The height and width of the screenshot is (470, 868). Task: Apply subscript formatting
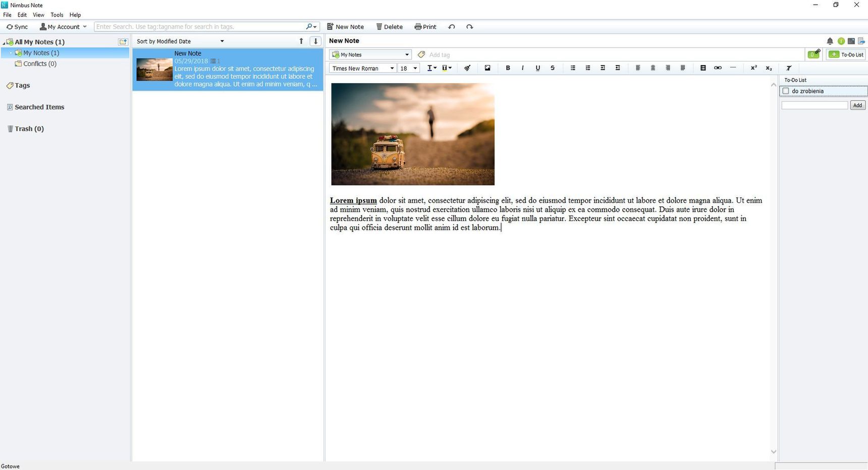pyautogui.click(x=769, y=68)
